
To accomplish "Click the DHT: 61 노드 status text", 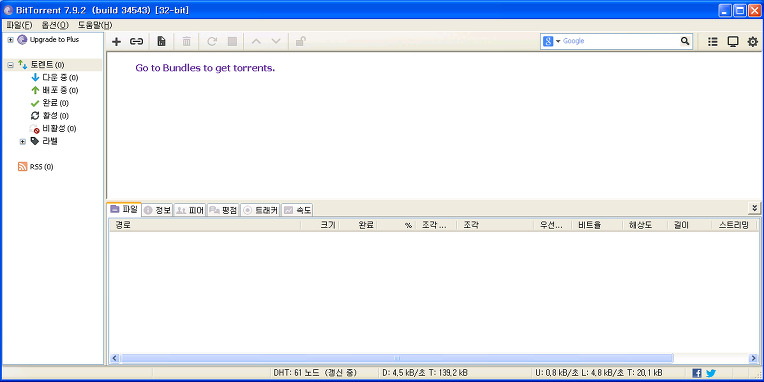I will pos(315,373).
